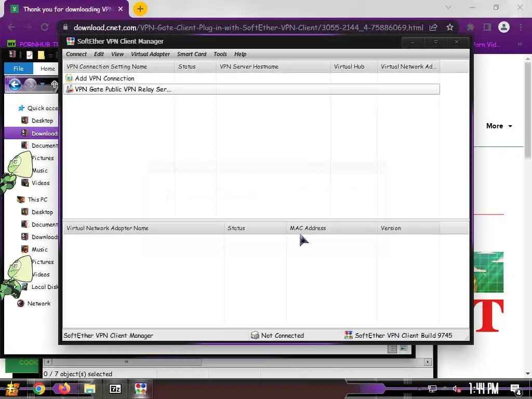The height and width of the screenshot is (399, 532).
Task: Toggle Chrome side panel icon
Action: (487, 27)
